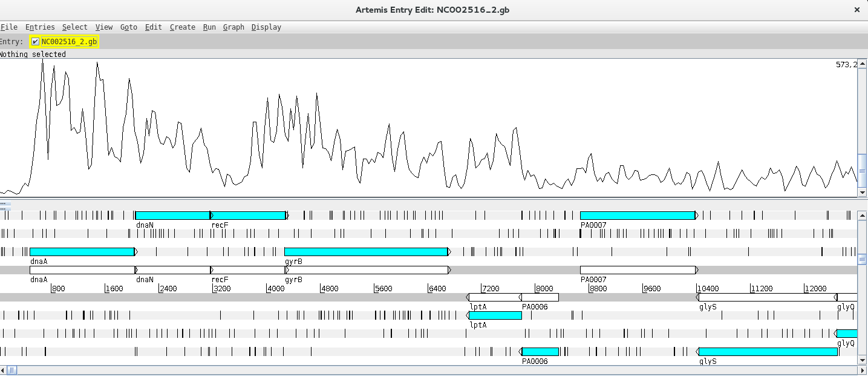Select the cyan recF CDS feature
Viewport: 868px width, 376px height.
(248, 216)
